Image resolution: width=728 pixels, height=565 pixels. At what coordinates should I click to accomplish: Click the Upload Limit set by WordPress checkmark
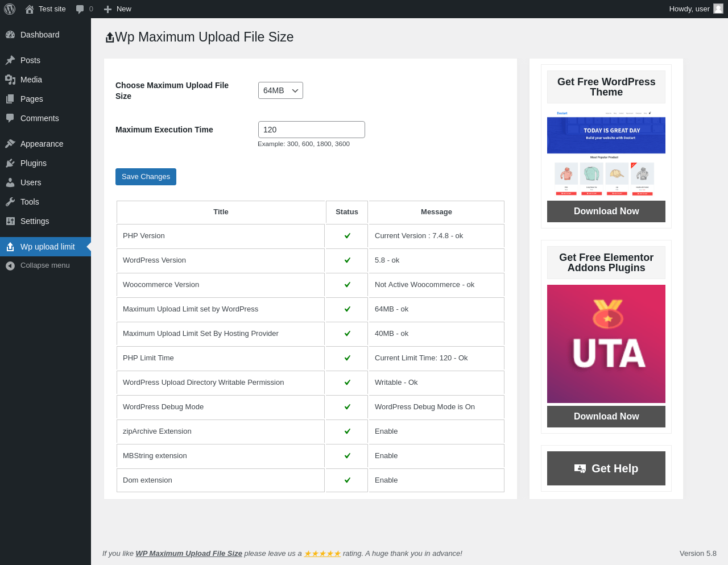click(348, 309)
